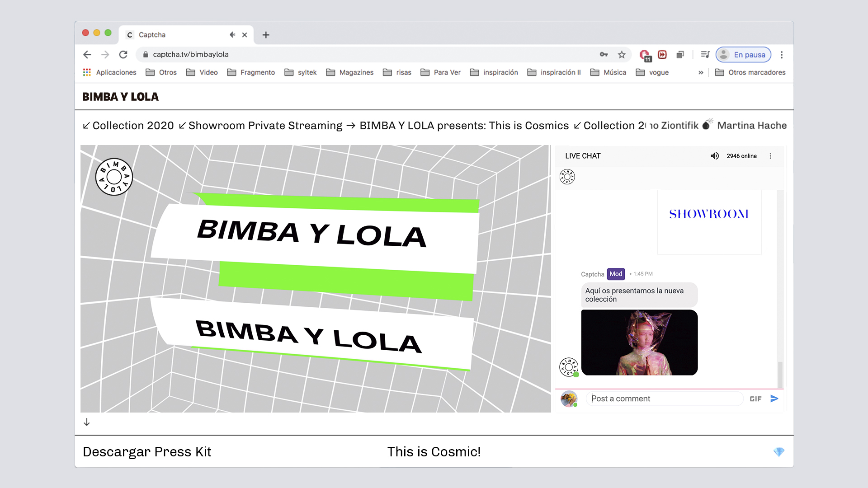This screenshot has width=868, height=488.
Task: Mute the live chat sound icon
Action: [714, 156]
